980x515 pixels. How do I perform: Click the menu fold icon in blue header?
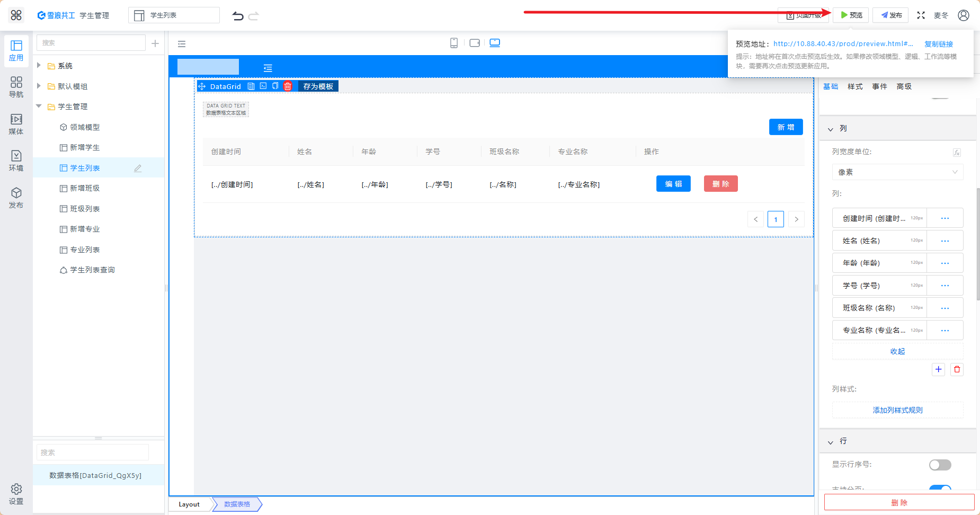point(268,68)
